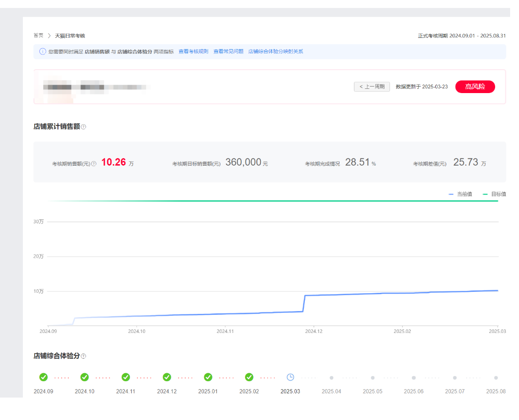This screenshot has height=420, width=519.
Task: Click help icon next to 店铺累计销售额
Action: pyautogui.click(x=84, y=127)
